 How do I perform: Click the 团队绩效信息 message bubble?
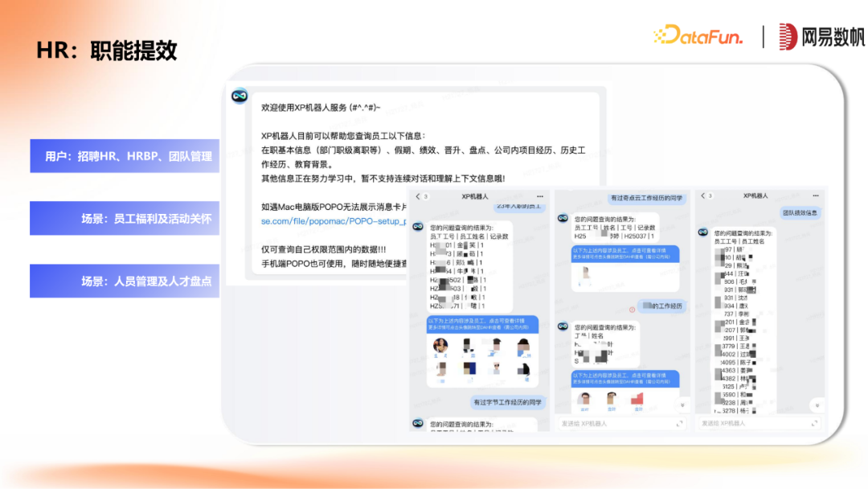(x=800, y=212)
